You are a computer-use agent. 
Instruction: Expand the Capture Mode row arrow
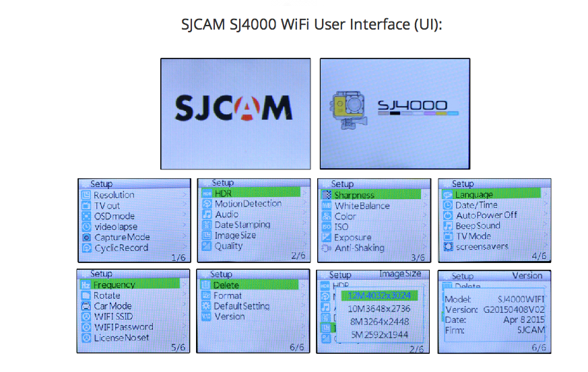point(185,236)
